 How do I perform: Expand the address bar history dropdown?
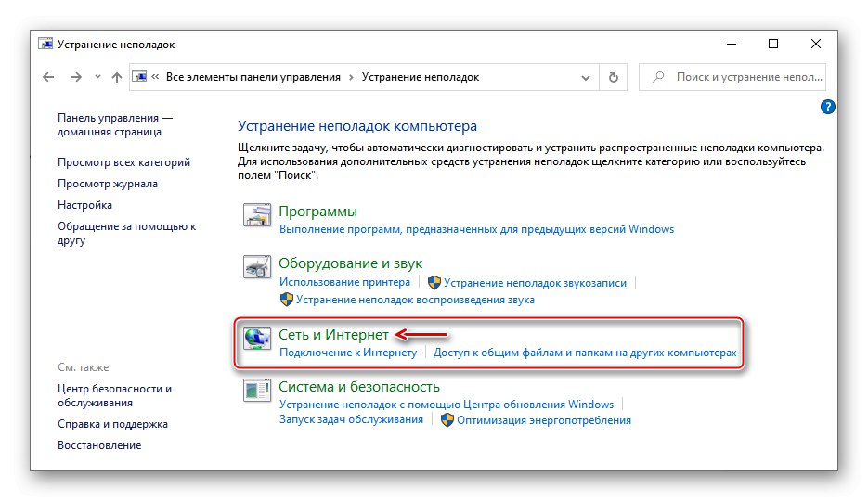click(x=587, y=78)
